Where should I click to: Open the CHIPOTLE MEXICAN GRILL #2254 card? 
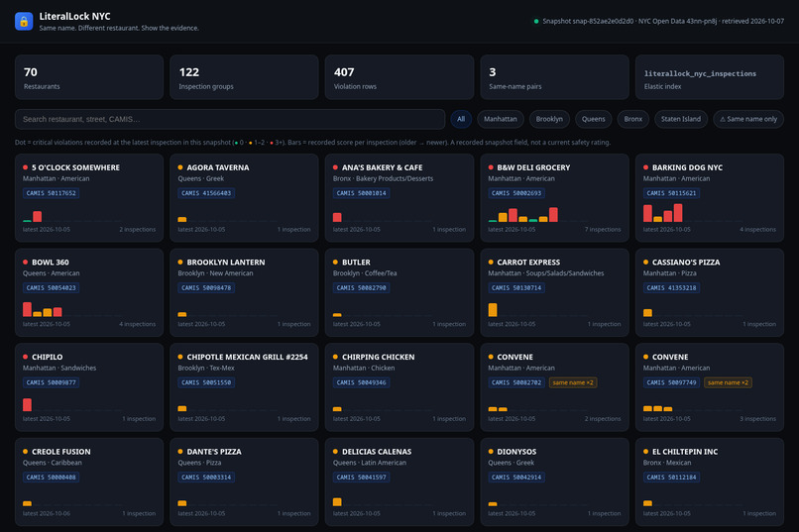point(244,387)
